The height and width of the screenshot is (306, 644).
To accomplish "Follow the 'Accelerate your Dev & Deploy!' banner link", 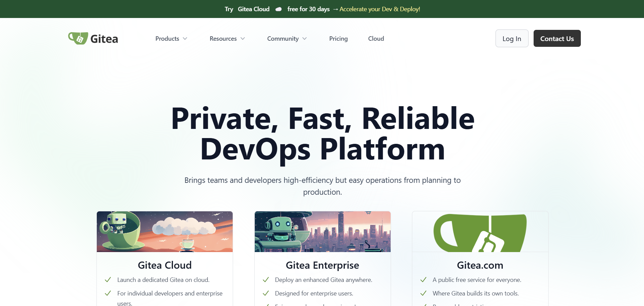I will point(380,9).
